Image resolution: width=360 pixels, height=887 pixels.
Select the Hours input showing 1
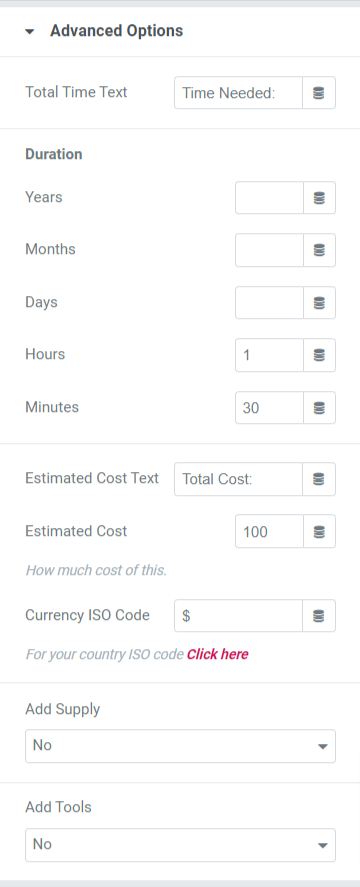click(269, 355)
